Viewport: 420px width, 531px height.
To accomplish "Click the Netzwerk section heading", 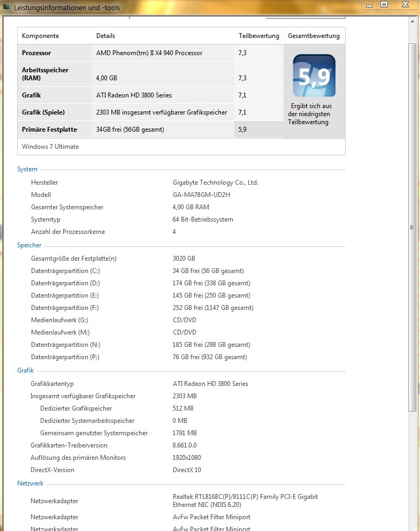I will pyautogui.click(x=30, y=483).
